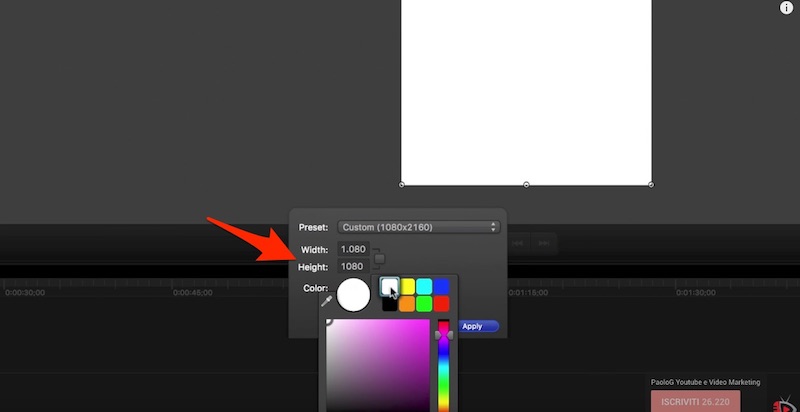Image resolution: width=800 pixels, height=412 pixels.
Task: Click the bottom-center canvas resize handle
Action: click(527, 185)
